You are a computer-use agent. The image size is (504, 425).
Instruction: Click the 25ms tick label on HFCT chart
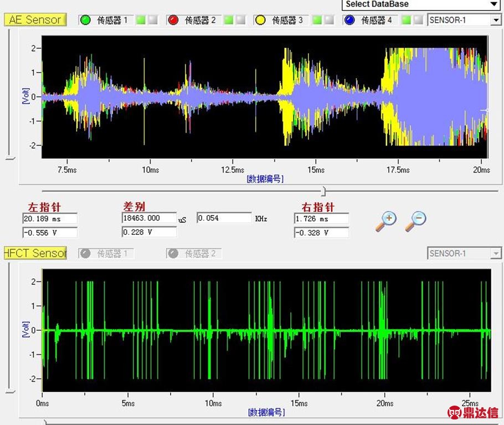pos(470,403)
